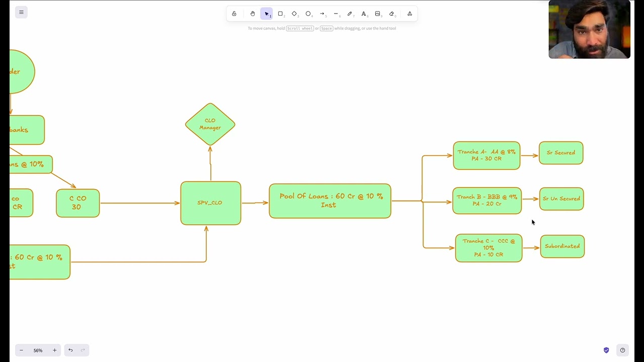The image size is (644, 362).
Task: Select the Rectangle shape tool
Action: click(281, 14)
